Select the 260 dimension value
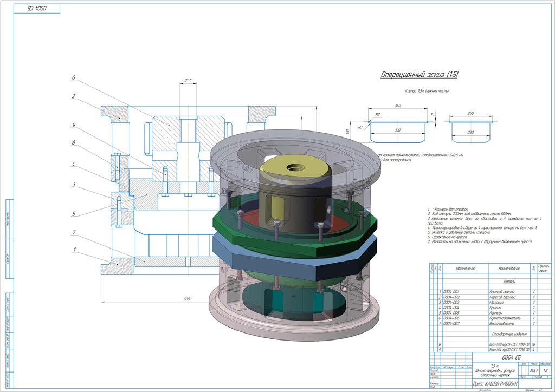Image resolution: width=555 pixels, height=392 pixels. [470, 113]
